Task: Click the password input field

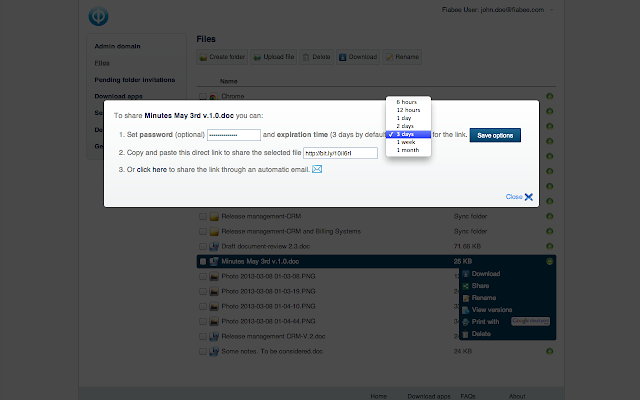Action: coord(234,135)
